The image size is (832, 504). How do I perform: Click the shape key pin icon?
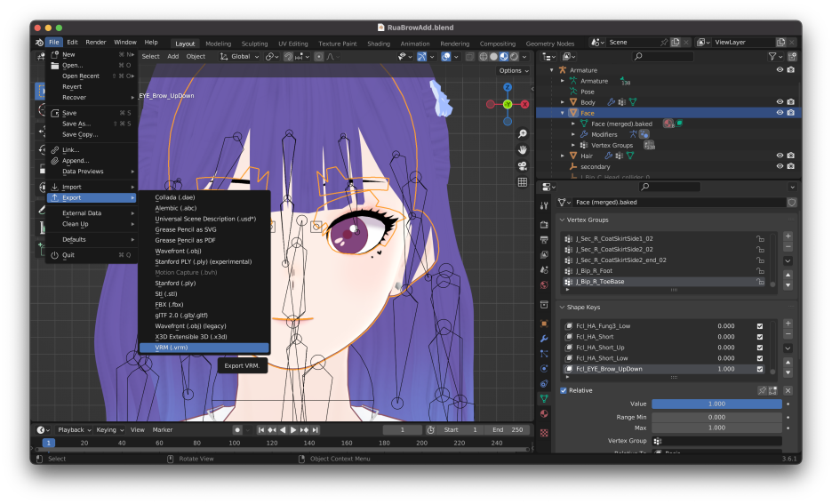[763, 390]
